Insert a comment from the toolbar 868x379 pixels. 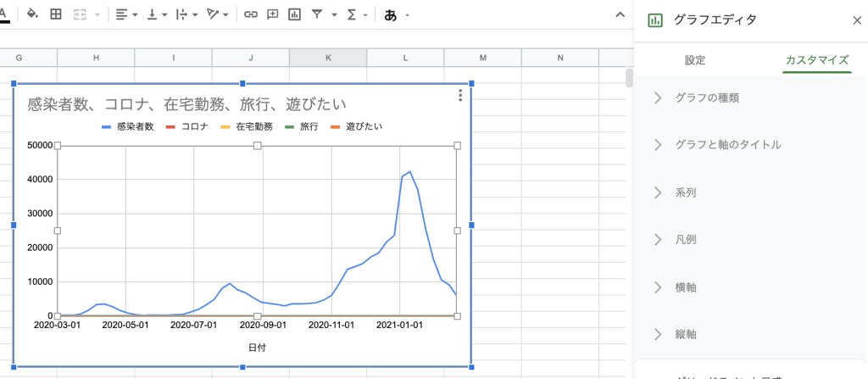[x=272, y=15]
